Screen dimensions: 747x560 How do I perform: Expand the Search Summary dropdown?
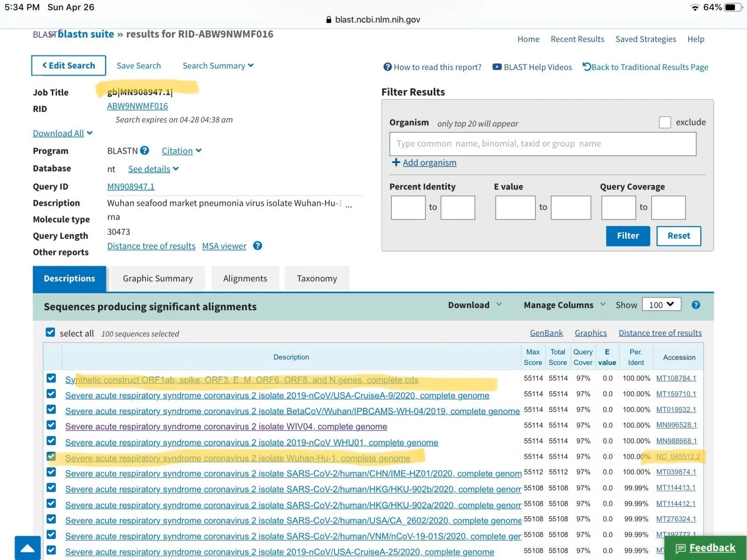click(218, 66)
